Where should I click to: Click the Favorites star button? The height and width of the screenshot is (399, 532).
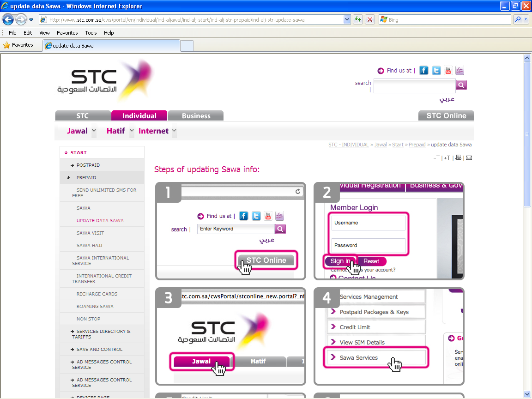pos(18,45)
